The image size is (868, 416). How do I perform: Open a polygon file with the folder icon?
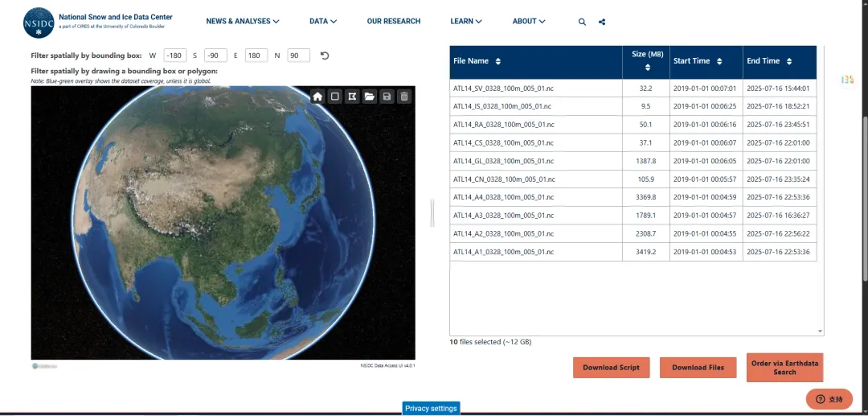coord(369,97)
